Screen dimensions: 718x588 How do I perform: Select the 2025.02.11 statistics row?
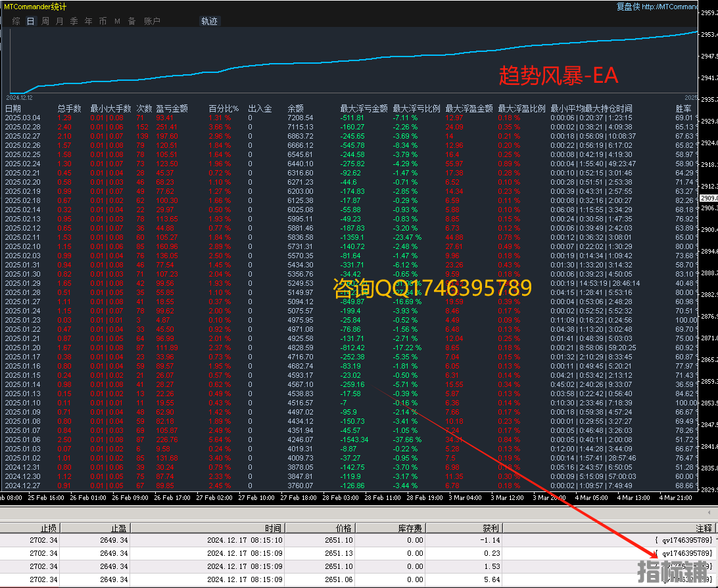23,237
